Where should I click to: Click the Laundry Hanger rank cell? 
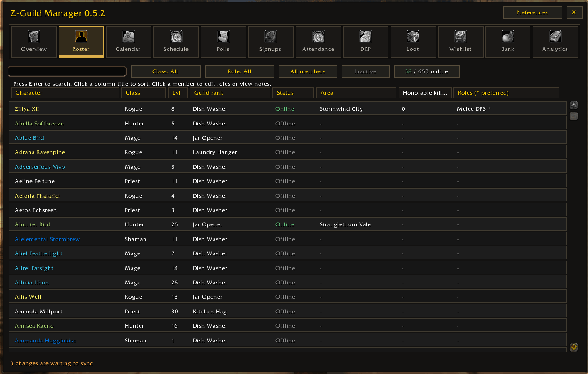coord(215,152)
